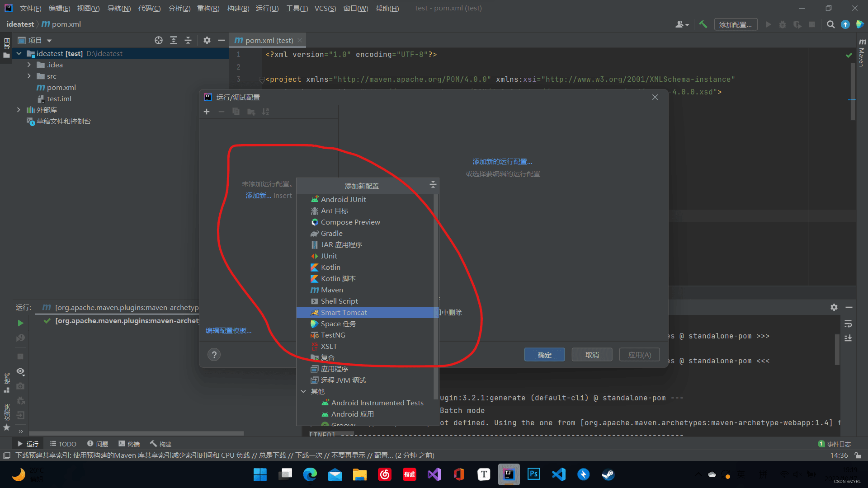Click the 确定 button
This screenshot has height=488, width=868.
coord(544,355)
